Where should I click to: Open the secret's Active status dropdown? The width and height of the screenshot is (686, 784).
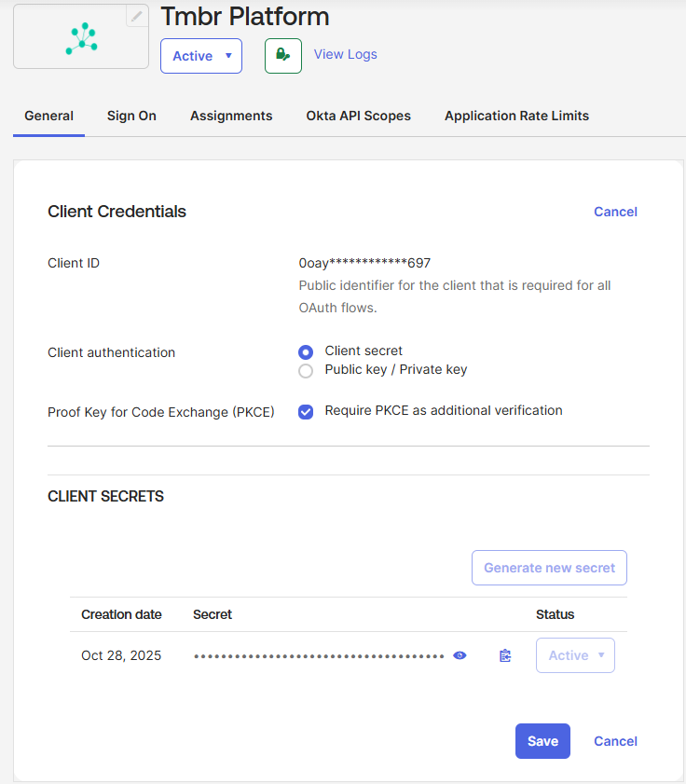click(575, 655)
